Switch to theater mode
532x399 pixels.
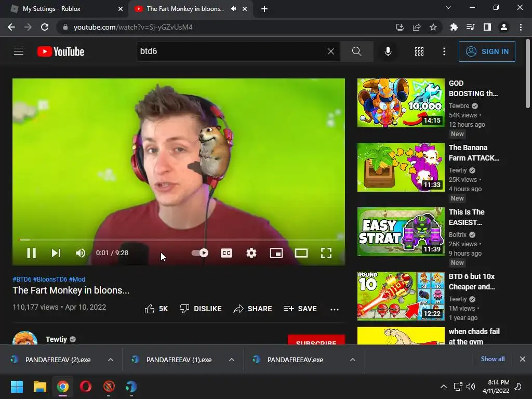click(x=301, y=253)
